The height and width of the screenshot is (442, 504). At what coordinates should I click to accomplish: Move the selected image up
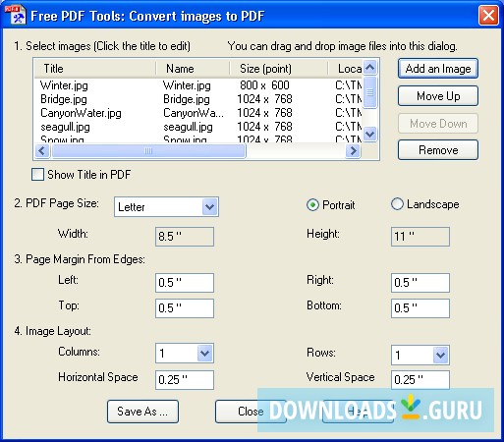[438, 96]
